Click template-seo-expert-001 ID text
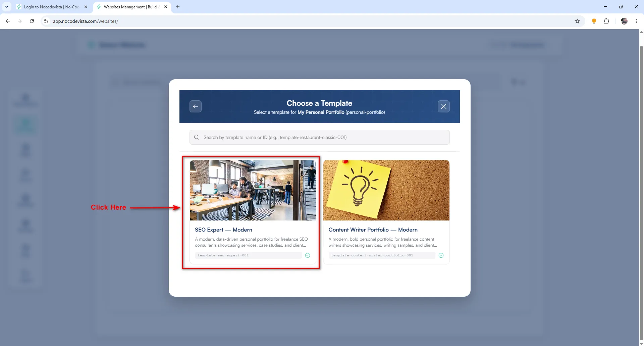The width and height of the screenshot is (644, 346). pos(223,255)
